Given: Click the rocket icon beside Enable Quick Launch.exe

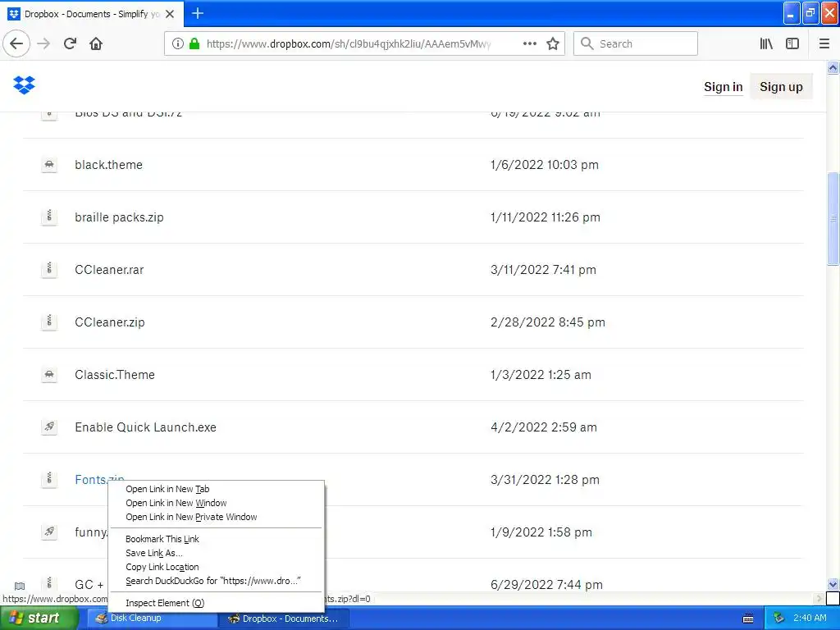Looking at the screenshot, I should tap(49, 427).
